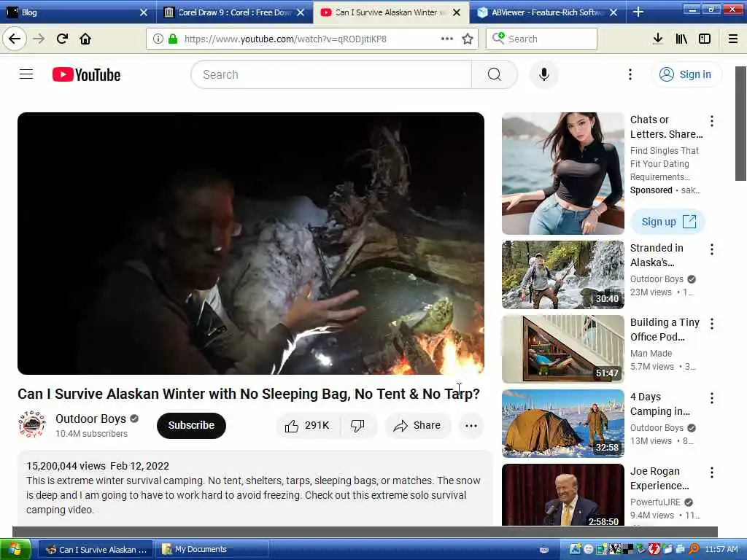This screenshot has width=747, height=560.
Task: Open the 51:47 Tiny Office Pod thumbnail
Action: 562,349
